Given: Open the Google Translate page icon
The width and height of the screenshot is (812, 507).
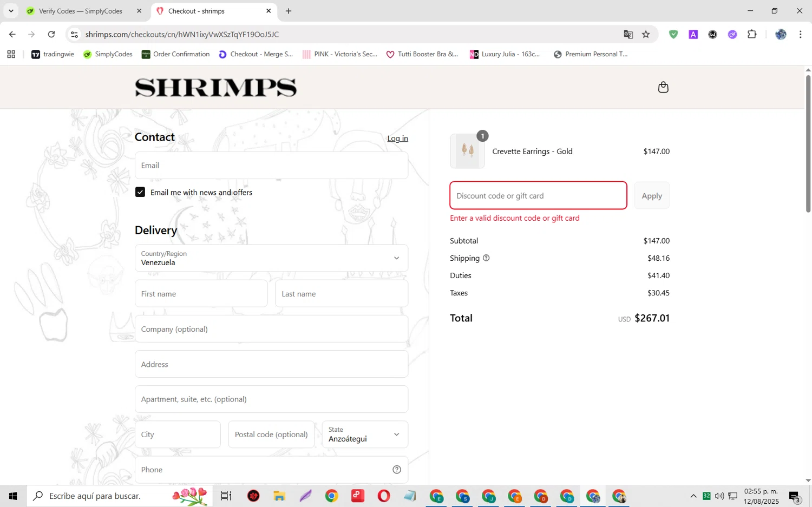Looking at the screenshot, I should 628,34.
